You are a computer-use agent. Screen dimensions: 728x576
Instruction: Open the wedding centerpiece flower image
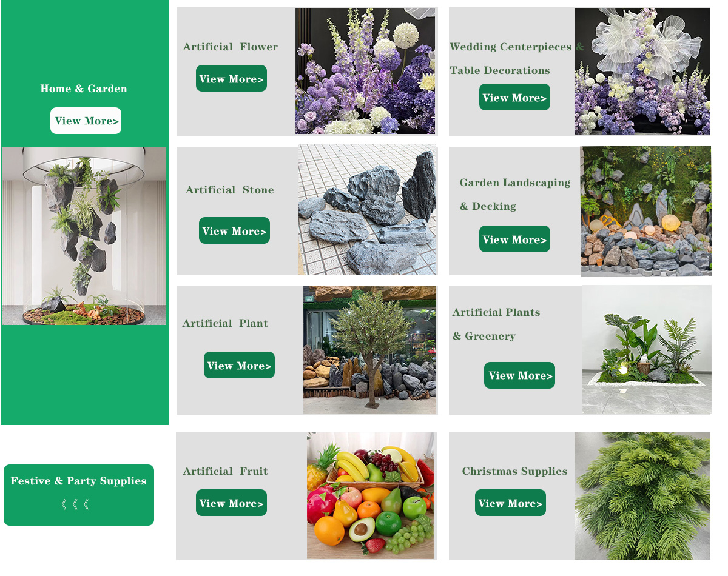tap(642, 71)
